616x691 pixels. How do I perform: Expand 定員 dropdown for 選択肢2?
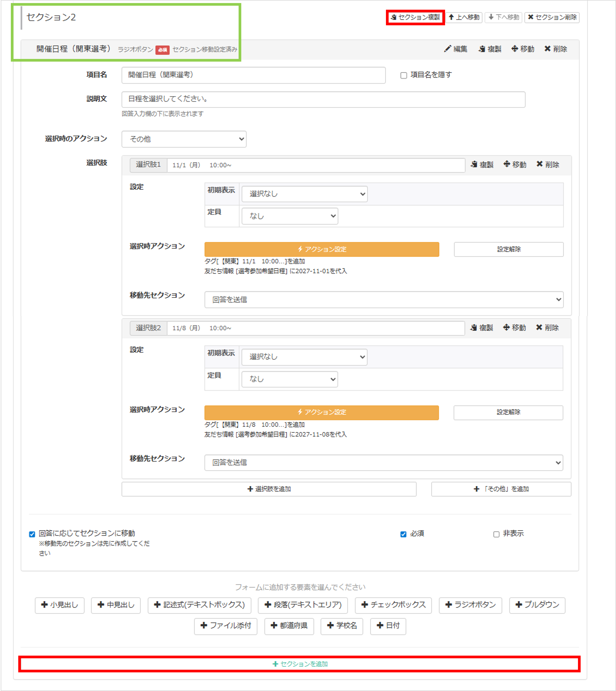click(x=290, y=379)
